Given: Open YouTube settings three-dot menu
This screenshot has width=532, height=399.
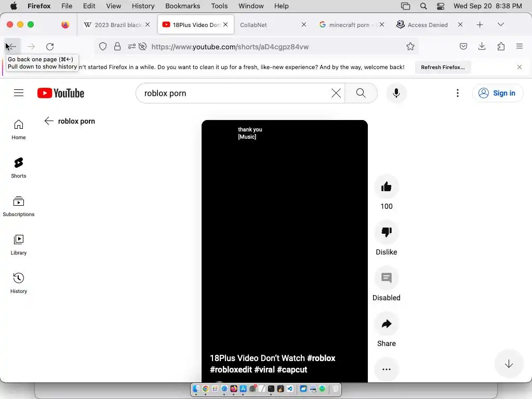Looking at the screenshot, I should [458, 93].
